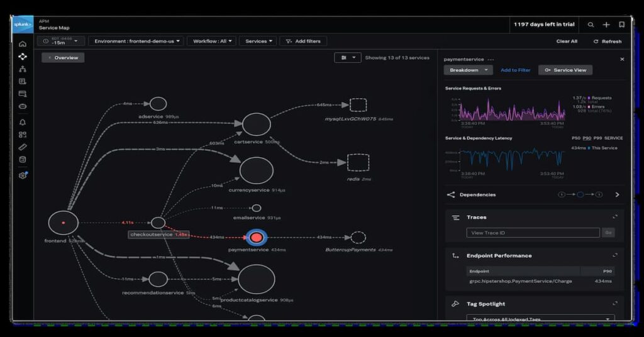Select the APM service map sidebar icon
This screenshot has height=337, width=644.
pyautogui.click(x=23, y=57)
